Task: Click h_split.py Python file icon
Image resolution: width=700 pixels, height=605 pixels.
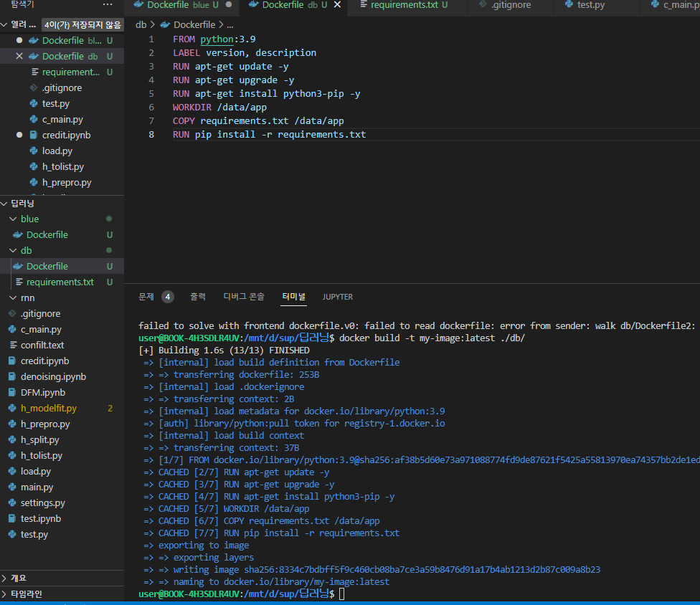Action: click(x=12, y=440)
